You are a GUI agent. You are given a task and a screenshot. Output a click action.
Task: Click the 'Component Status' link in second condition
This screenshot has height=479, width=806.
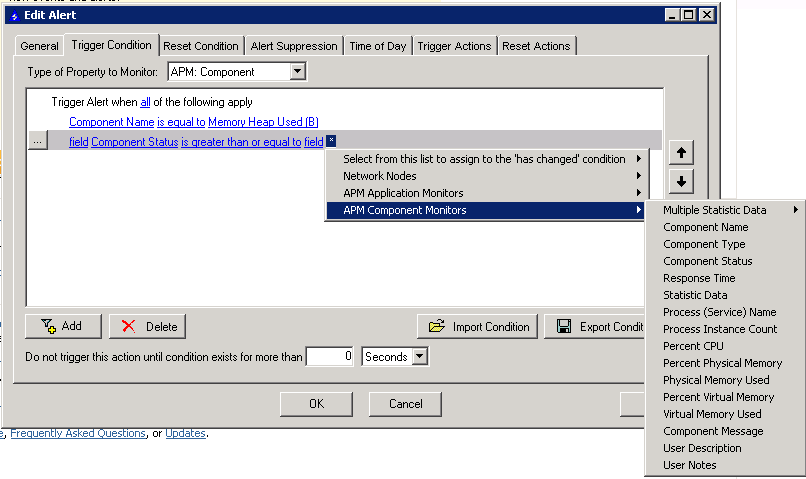[135, 142]
